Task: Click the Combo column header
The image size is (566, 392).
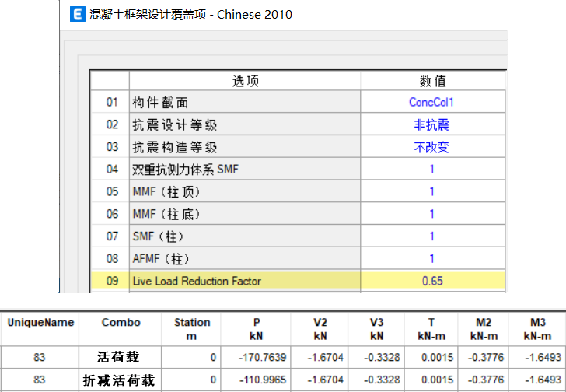Action: tap(121, 322)
